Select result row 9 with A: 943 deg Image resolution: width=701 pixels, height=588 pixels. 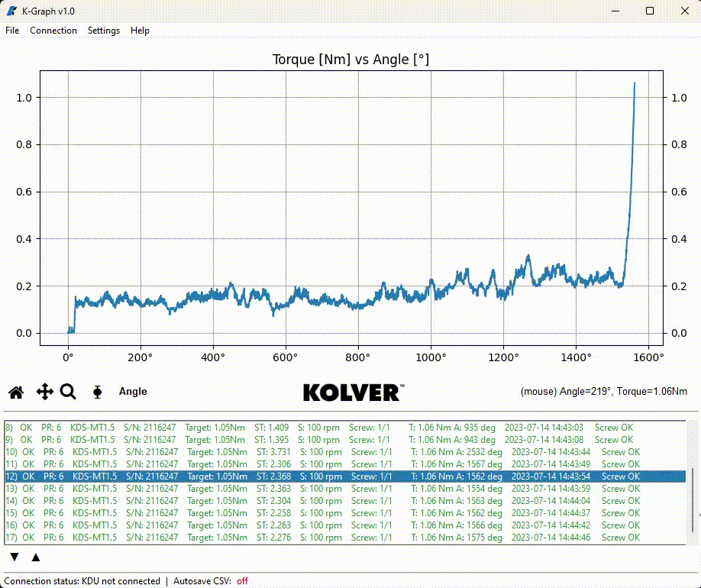pos(344,440)
